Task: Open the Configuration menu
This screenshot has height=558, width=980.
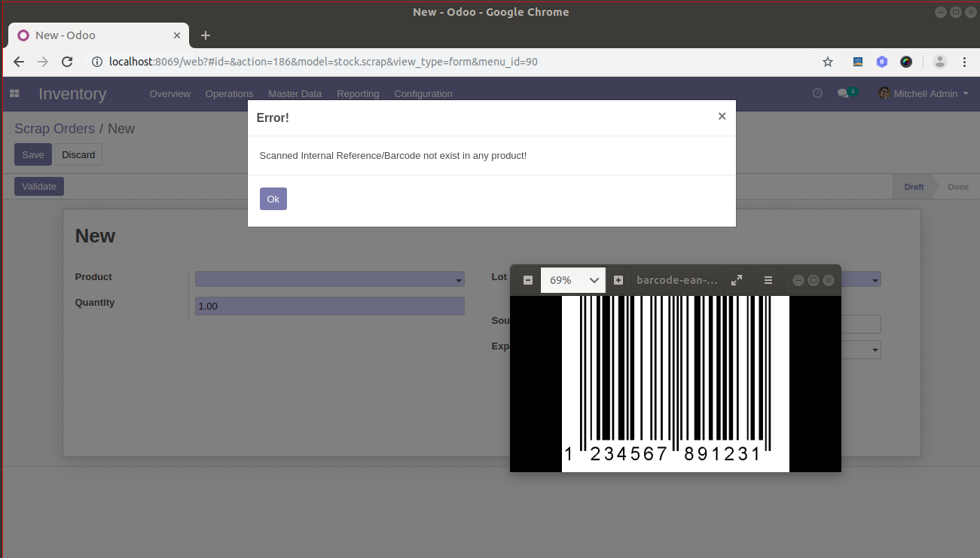Action: [x=423, y=94]
